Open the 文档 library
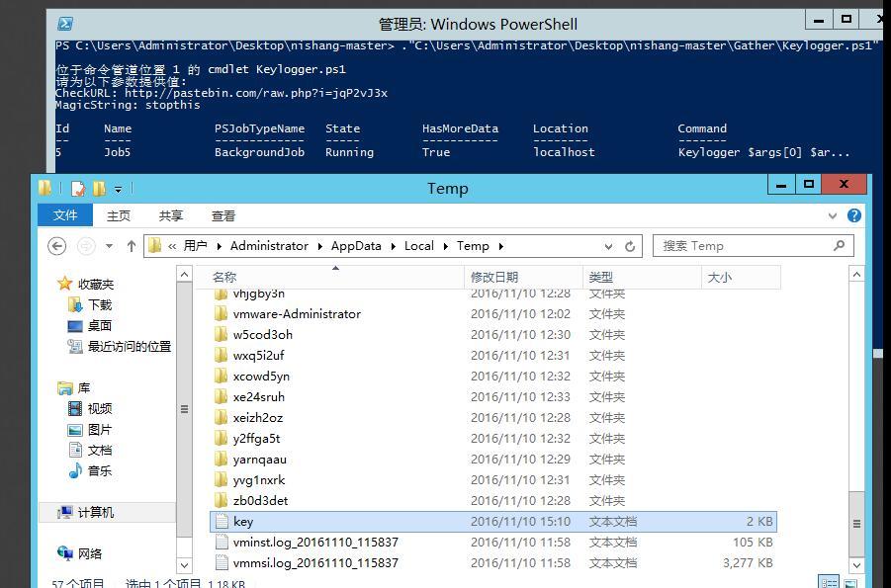891x588 pixels. coord(100,450)
